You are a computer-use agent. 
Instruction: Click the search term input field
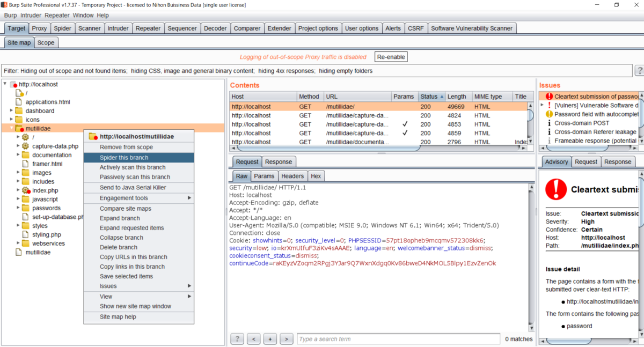398,339
